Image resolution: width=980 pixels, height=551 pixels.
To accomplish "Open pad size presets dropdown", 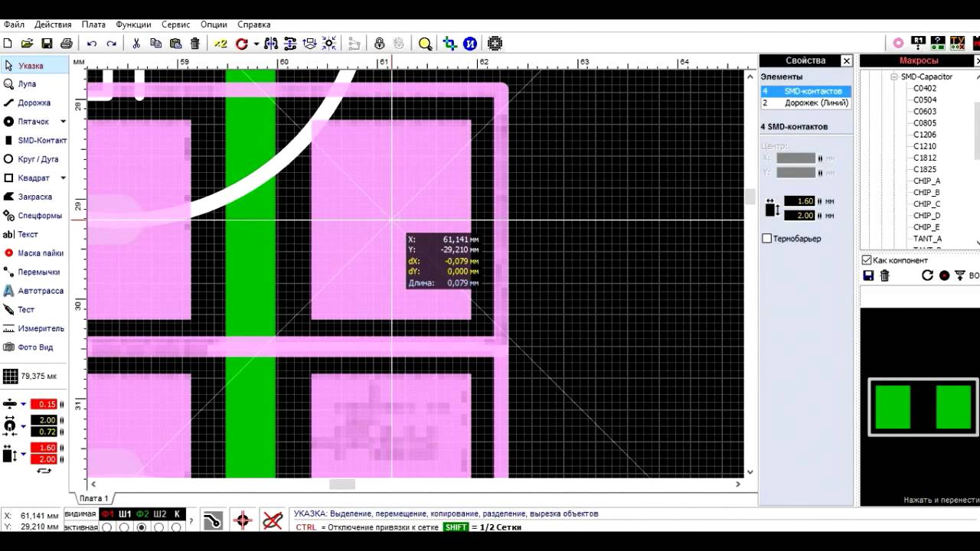I will 23,425.
